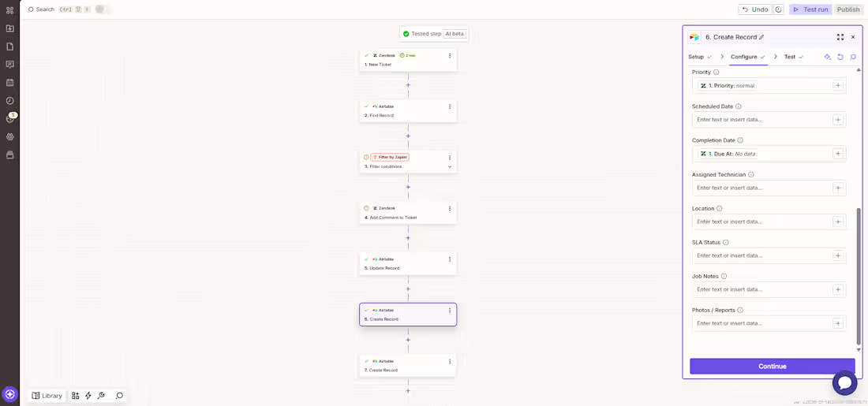Screen dimensions: 868x406
Task: Open the notes comment icon in left sidebar
Action: pyautogui.click(x=9, y=65)
